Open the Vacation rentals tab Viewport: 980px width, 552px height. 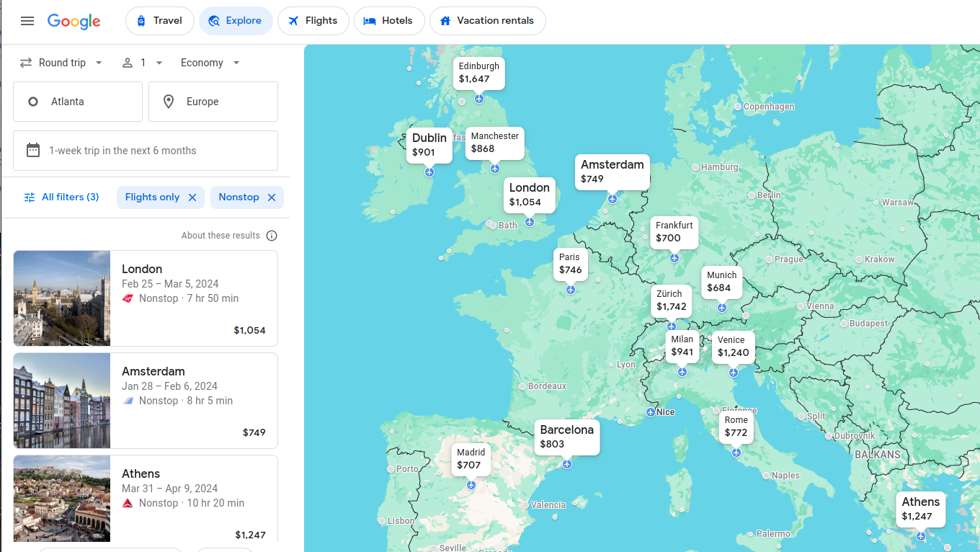click(487, 21)
